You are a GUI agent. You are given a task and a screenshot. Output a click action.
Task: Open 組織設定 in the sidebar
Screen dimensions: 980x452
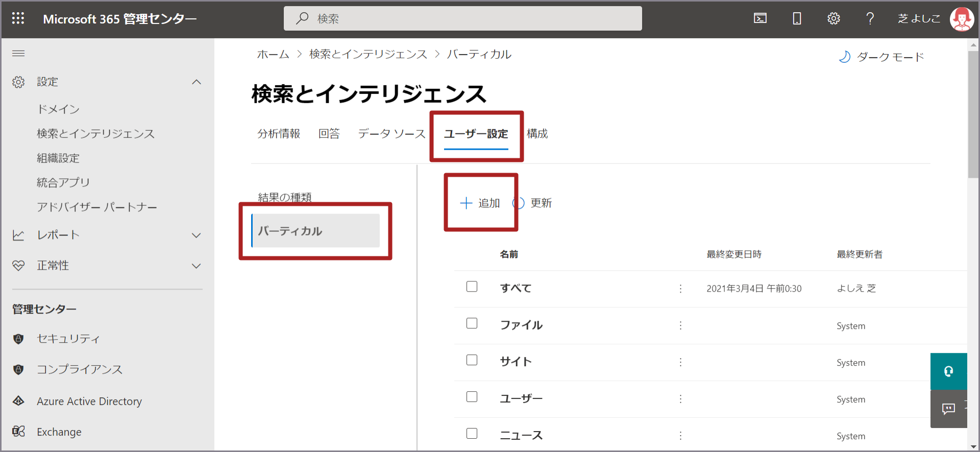pos(58,158)
